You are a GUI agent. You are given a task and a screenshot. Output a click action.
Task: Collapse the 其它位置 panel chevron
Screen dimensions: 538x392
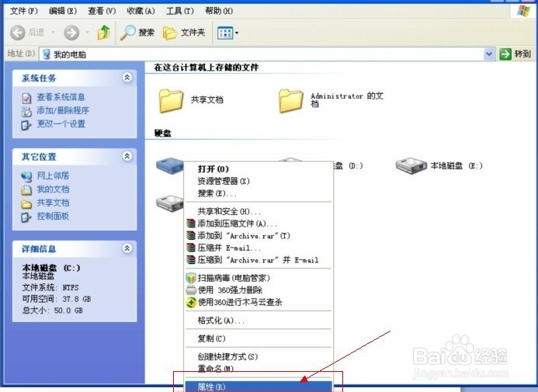click(x=127, y=156)
